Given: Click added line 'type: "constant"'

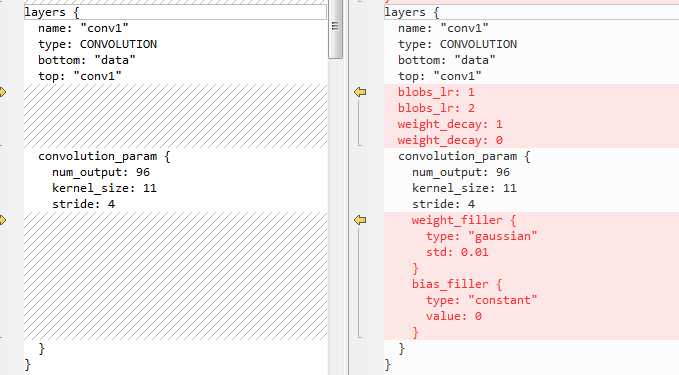Looking at the screenshot, I should coord(482,300).
